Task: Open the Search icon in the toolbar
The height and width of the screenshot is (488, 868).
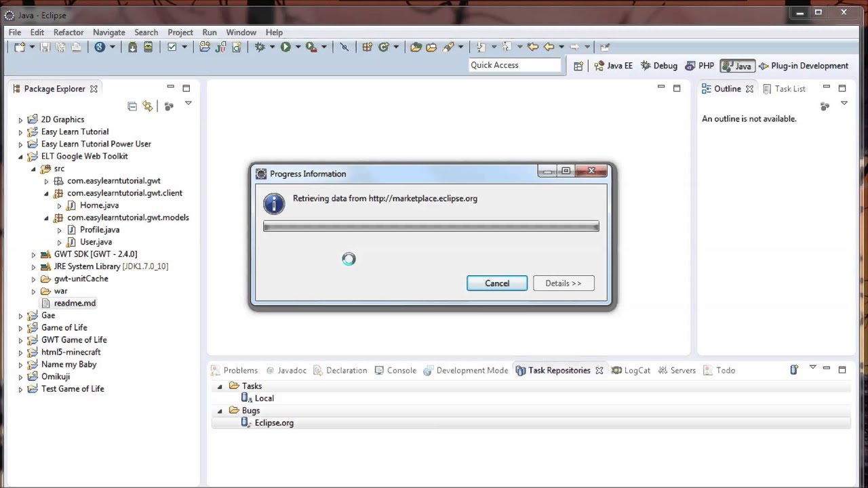Action: (344, 46)
